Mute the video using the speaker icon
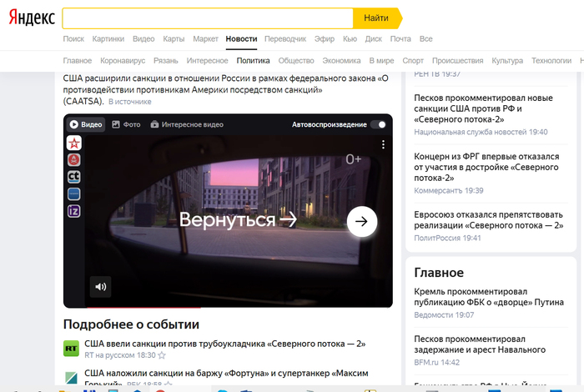The width and height of the screenshot is (584, 392). (100, 287)
